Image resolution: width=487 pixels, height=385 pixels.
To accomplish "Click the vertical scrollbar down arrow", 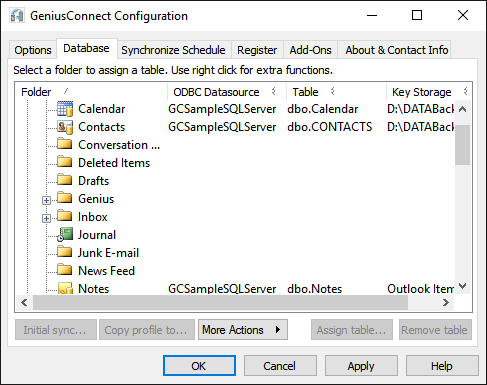I will (x=463, y=286).
